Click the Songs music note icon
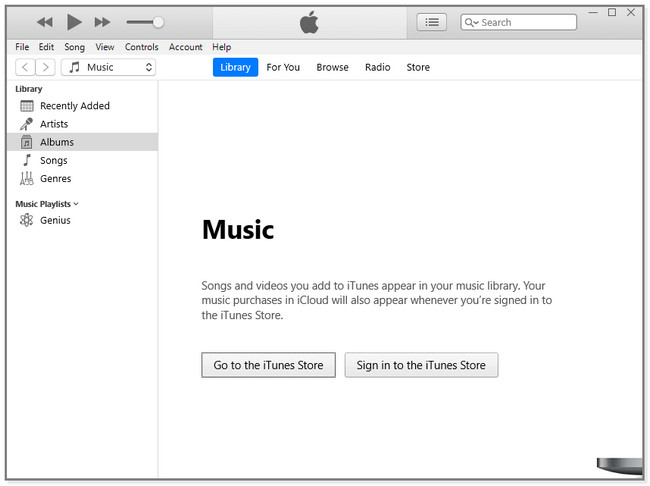 click(27, 160)
